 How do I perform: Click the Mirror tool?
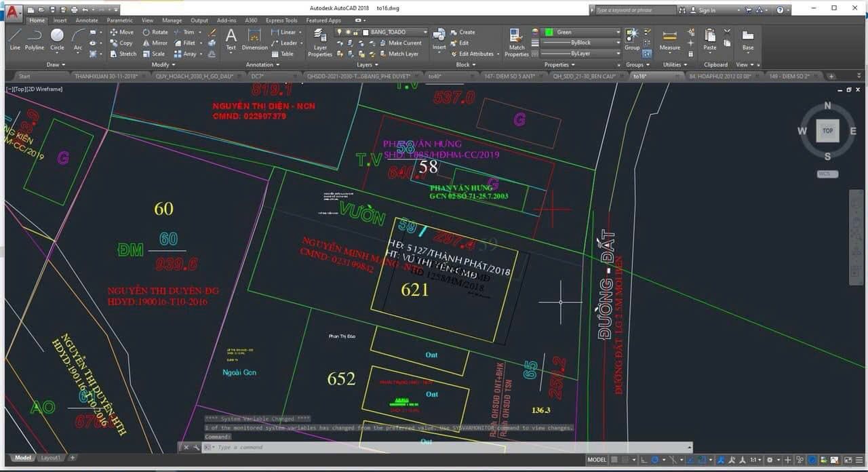[x=155, y=43]
